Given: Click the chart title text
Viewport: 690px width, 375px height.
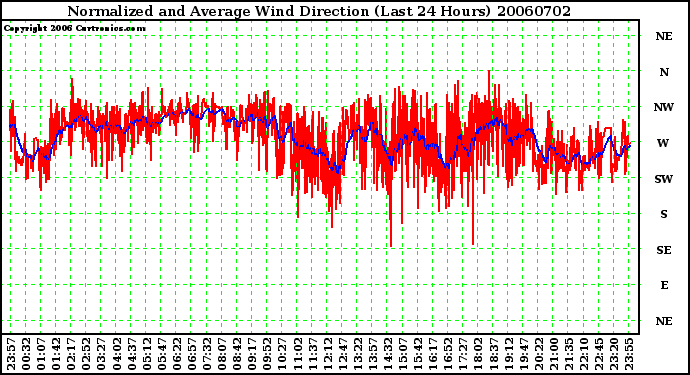Looking at the screenshot, I should pos(319,11).
